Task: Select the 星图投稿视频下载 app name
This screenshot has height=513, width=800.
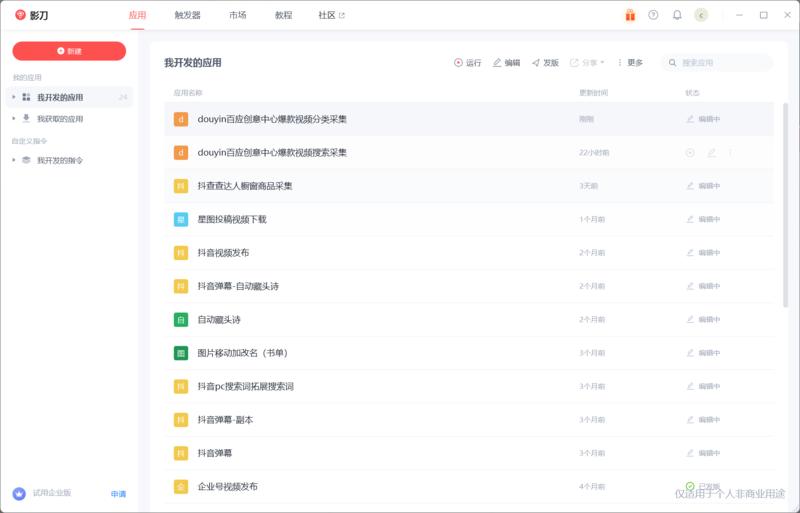Action: tap(232, 219)
